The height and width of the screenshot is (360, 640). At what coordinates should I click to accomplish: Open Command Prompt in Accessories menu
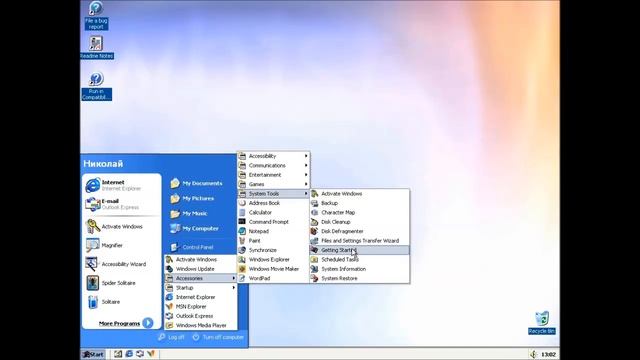273,222
